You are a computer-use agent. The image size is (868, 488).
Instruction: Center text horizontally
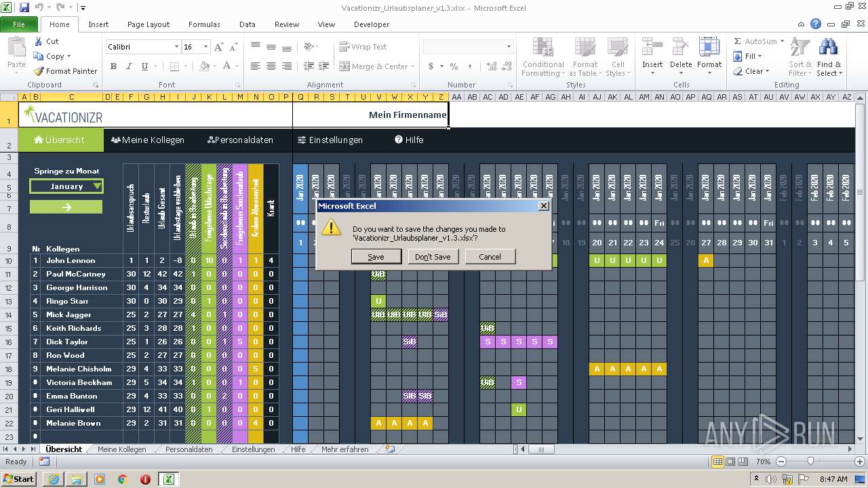pyautogui.click(x=271, y=66)
